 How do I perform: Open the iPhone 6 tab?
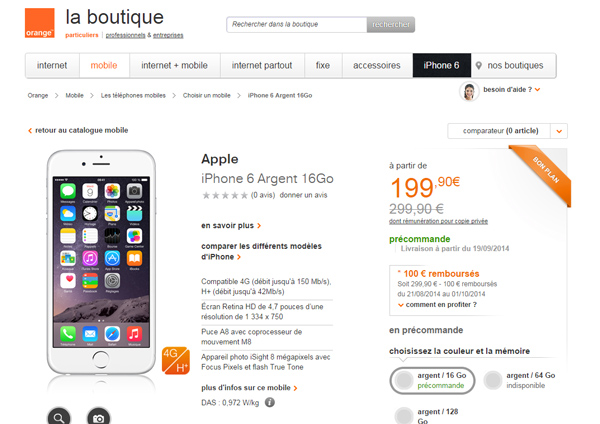442,65
